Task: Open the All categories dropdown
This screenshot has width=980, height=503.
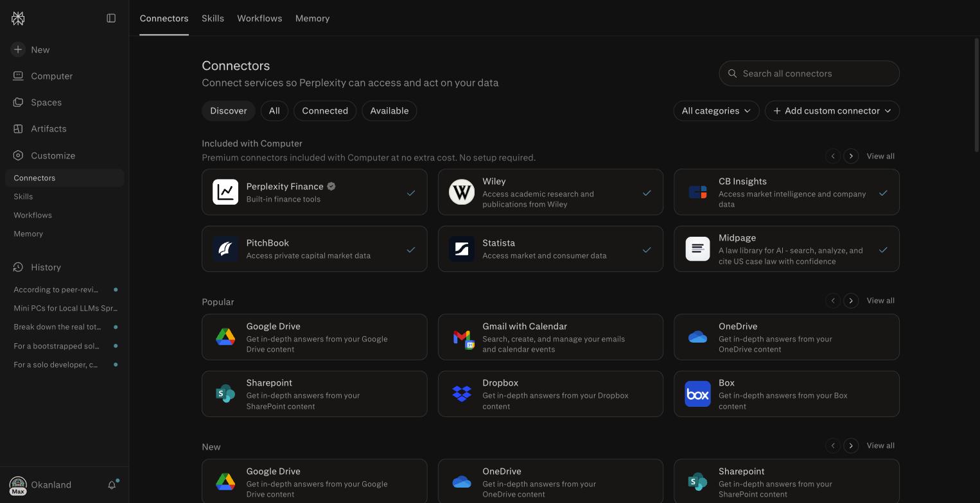Action: (716, 110)
